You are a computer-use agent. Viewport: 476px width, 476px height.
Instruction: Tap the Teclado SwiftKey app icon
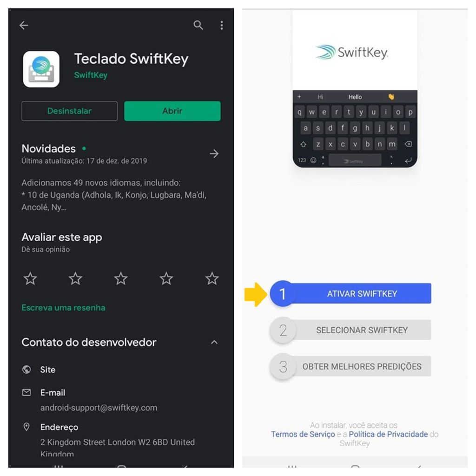tap(41, 69)
